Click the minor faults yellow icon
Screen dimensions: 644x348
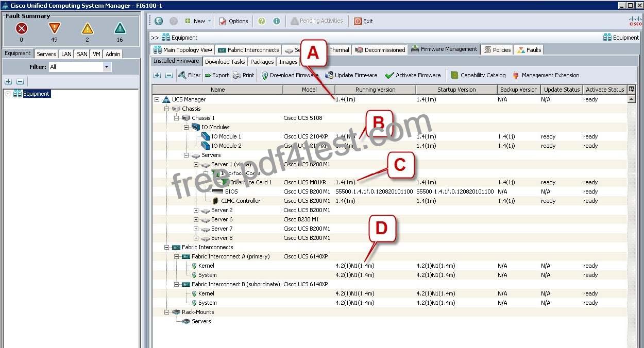click(x=87, y=28)
